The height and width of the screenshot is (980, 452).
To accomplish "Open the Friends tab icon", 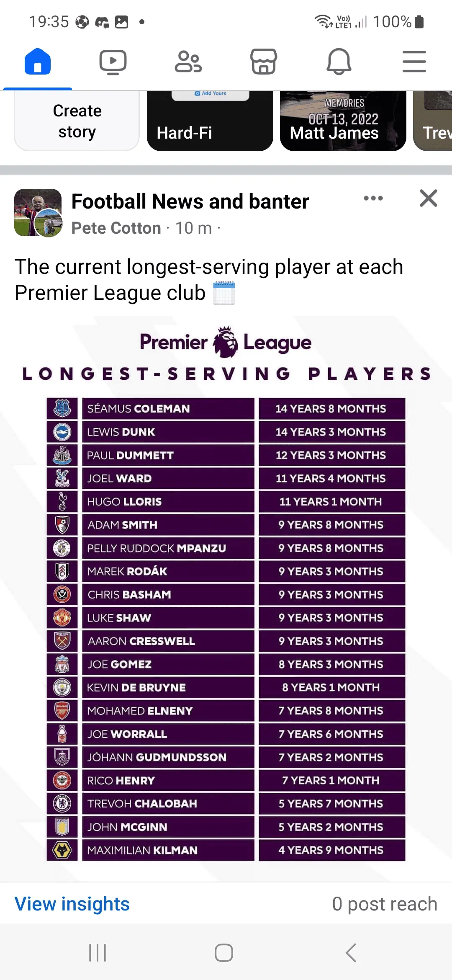I will coord(188,62).
